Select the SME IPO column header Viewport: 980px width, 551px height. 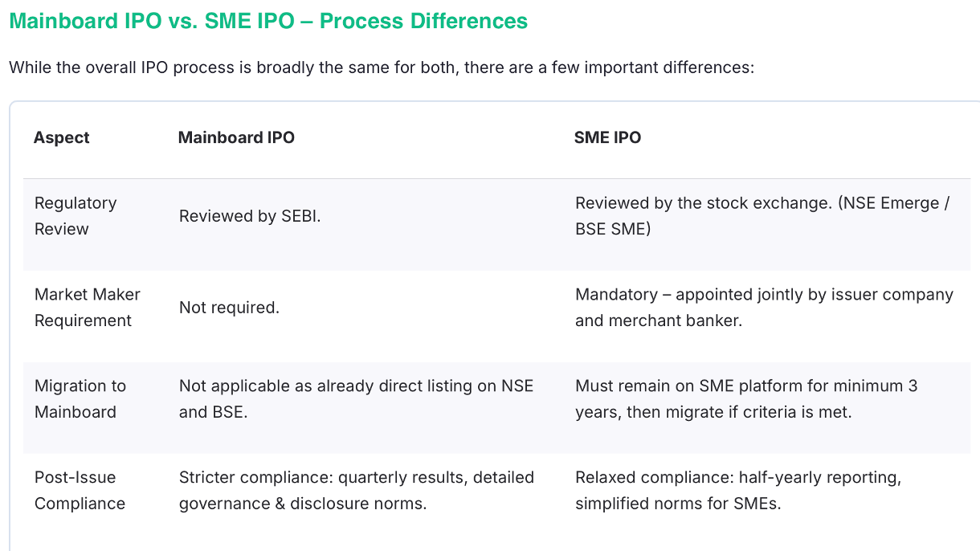coord(608,137)
